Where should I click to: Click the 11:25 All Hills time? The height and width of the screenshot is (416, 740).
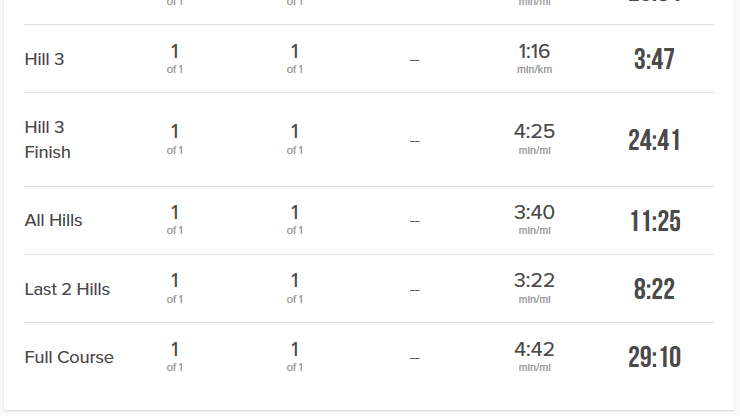[655, 221]
